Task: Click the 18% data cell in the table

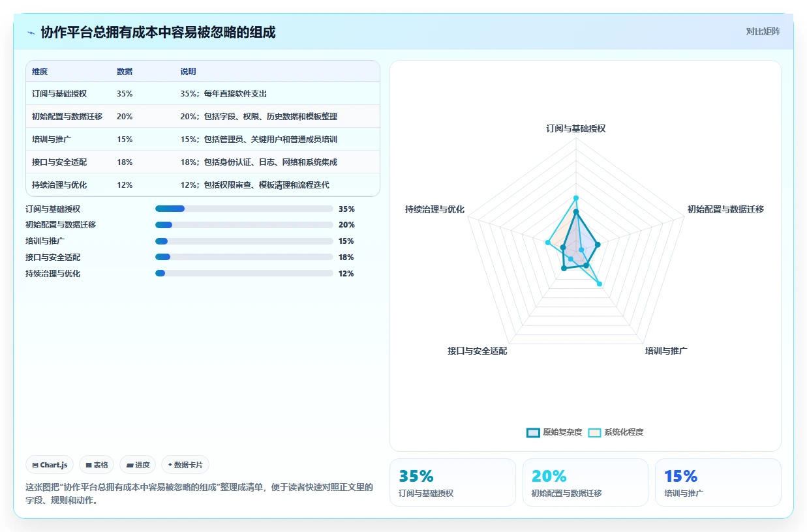Action: point(125,162)
